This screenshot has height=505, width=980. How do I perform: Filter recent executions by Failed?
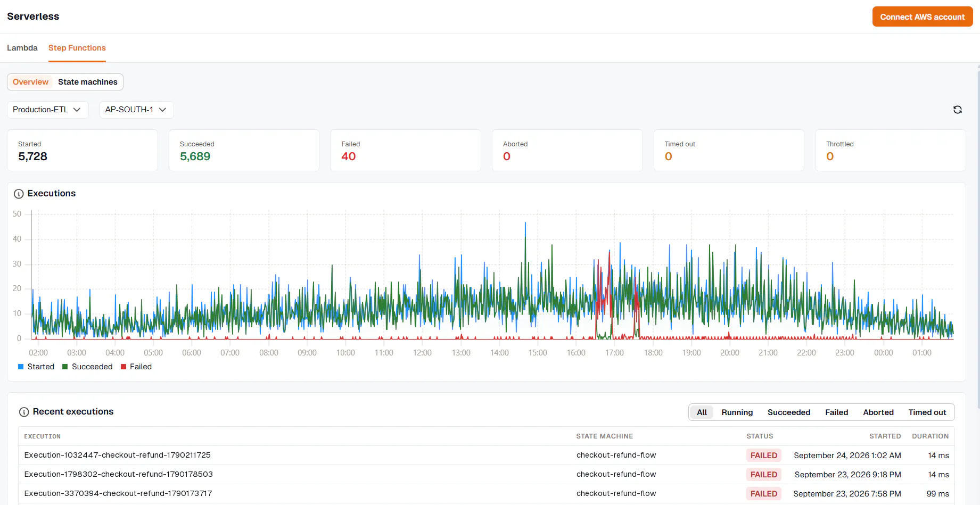(x=837, y=412)
